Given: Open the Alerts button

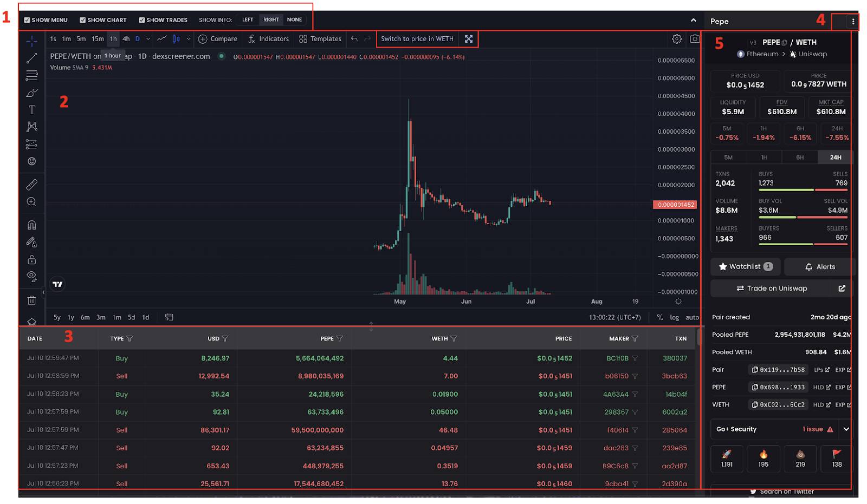Looking at the screenshot, I should [x=820, y=267].
